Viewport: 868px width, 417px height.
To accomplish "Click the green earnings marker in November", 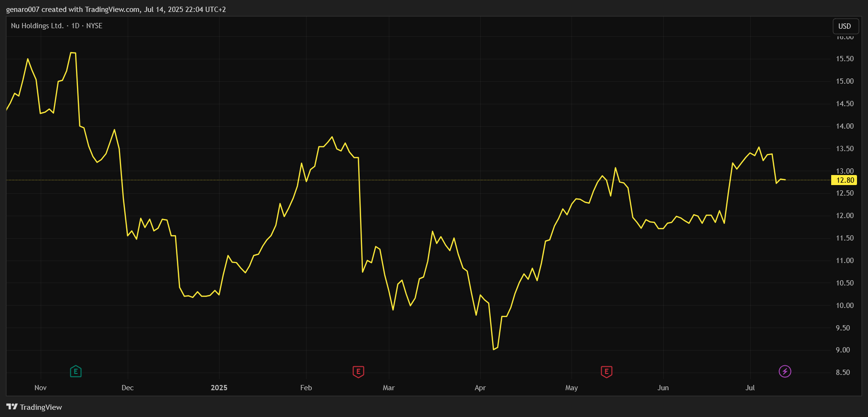I will tap(76, 371).
